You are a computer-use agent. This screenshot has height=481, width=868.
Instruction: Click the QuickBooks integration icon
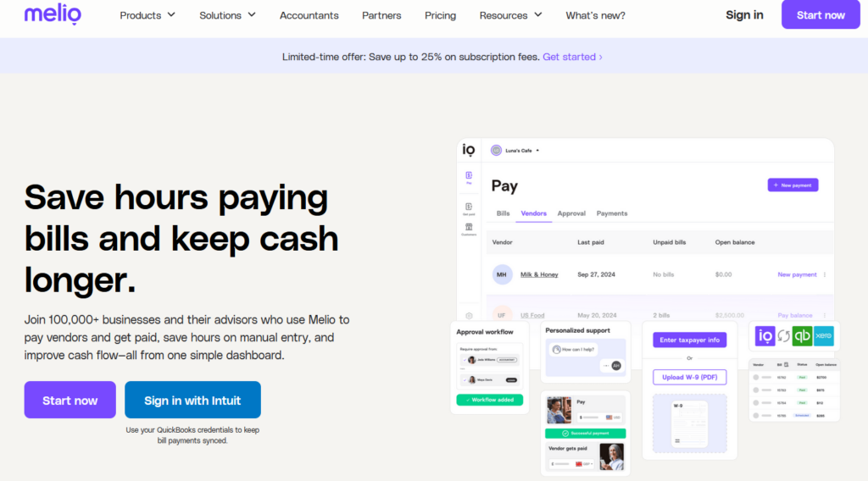802,336
